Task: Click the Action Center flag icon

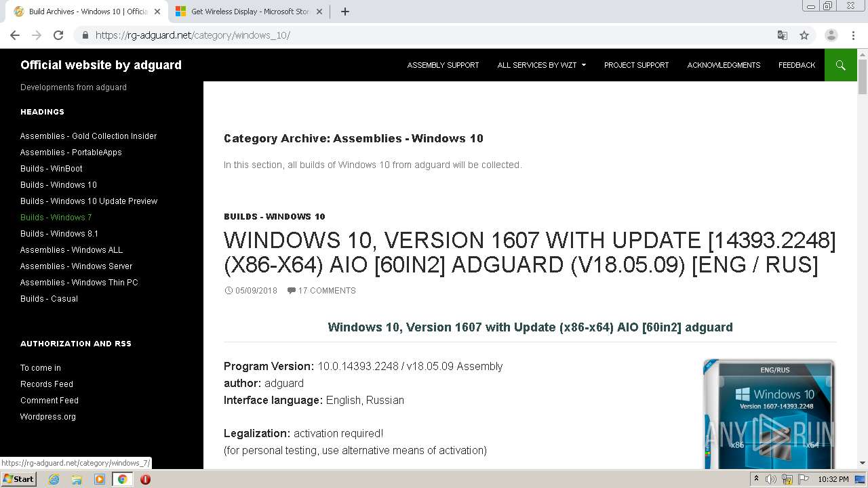Action: click(804, 479)
